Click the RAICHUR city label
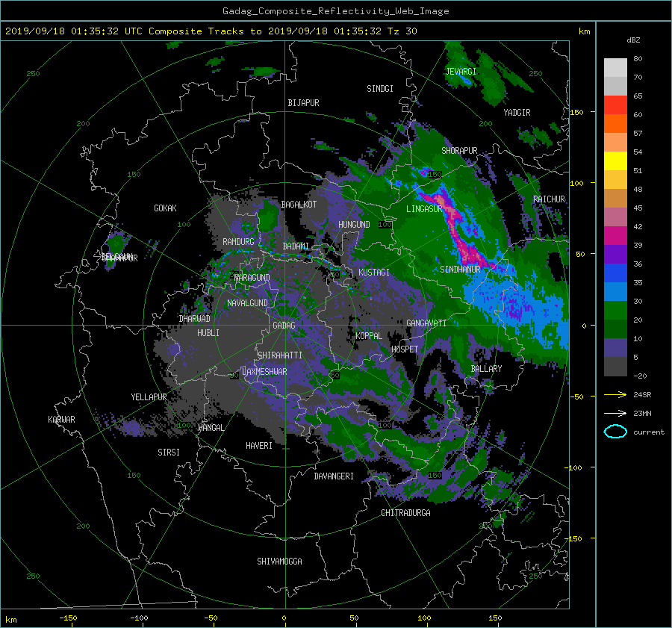Image resolution: width=672 pixels, height=628 pixels. (549, 199)
